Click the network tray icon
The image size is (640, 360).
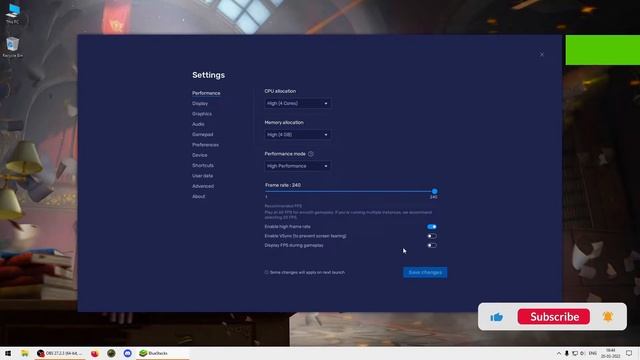(x=575, y=353)
